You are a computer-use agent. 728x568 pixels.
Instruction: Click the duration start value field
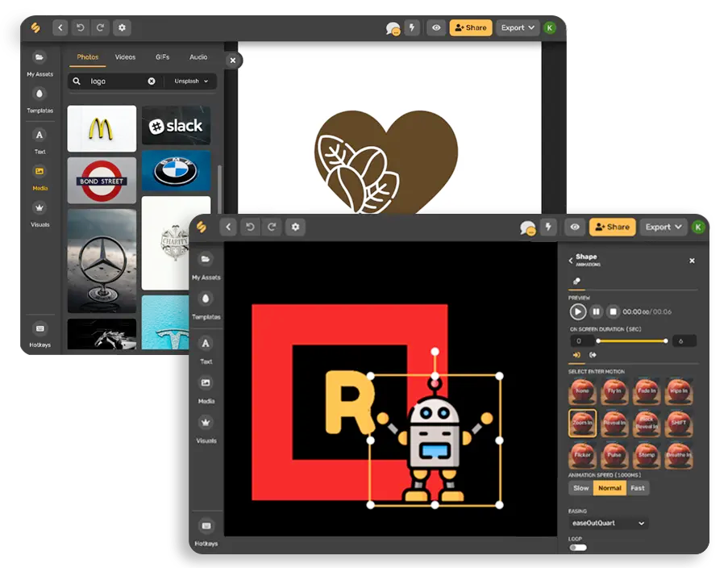(582, 341)
